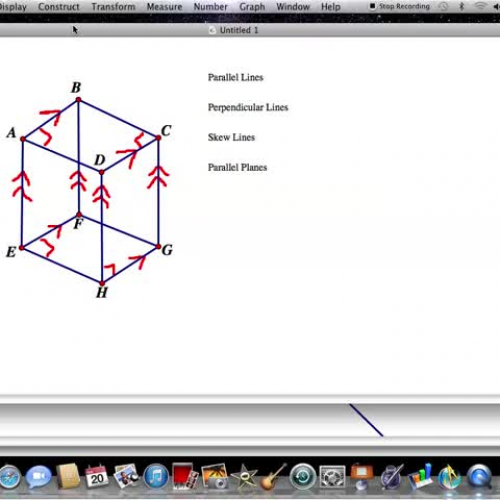Select point D on the prism
Screen dimensions: 500x500
[x=102, y=172]
